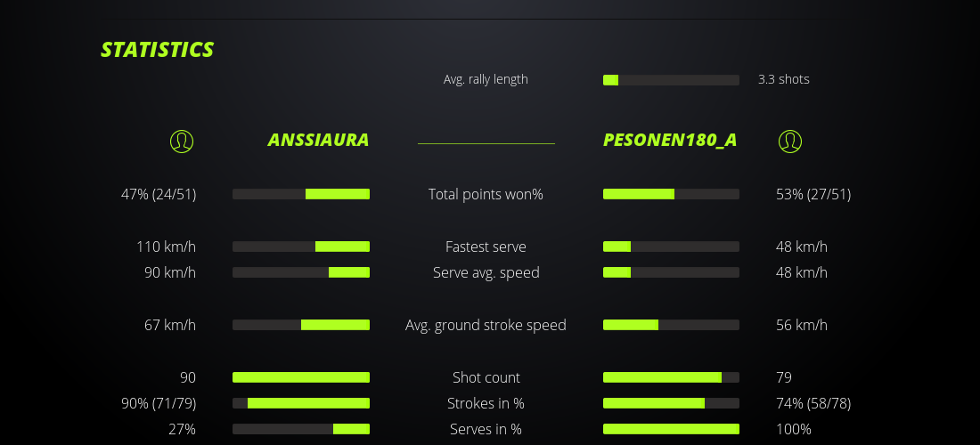Click the STATISTICS heading
The width and height of the screenshot is (980, 445).
tap(158, 50)
